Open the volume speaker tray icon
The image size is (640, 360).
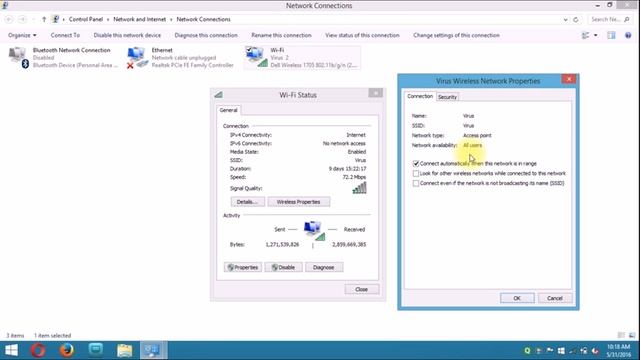coord(595,351)
